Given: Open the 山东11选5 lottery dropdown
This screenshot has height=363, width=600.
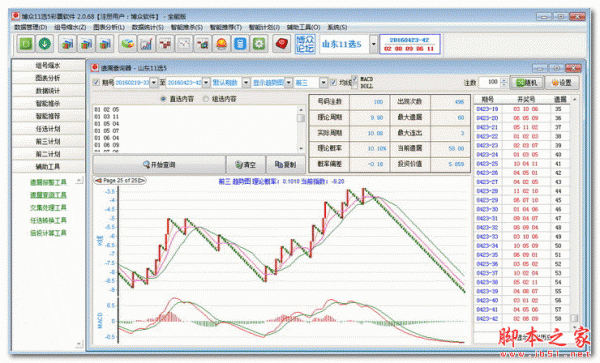Looking at the screenshot, I should click(373, 44).
